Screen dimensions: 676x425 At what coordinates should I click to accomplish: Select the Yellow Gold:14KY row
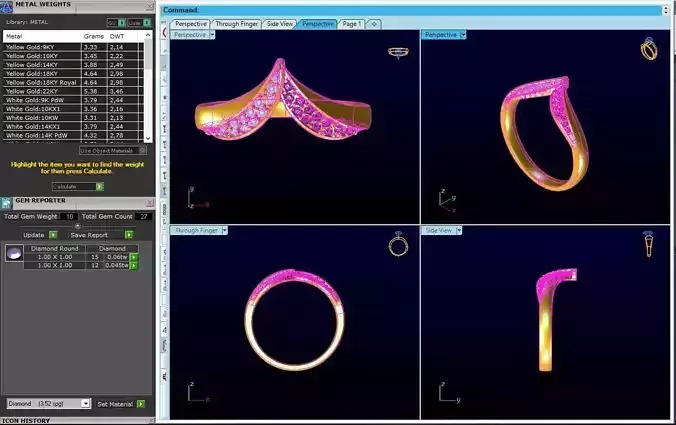tap(73, 65)
